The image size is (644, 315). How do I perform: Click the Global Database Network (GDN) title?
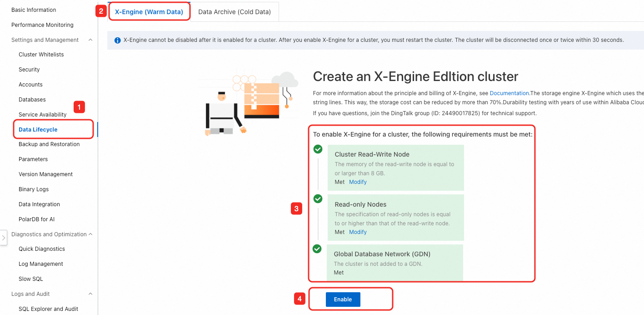[382, 254]
